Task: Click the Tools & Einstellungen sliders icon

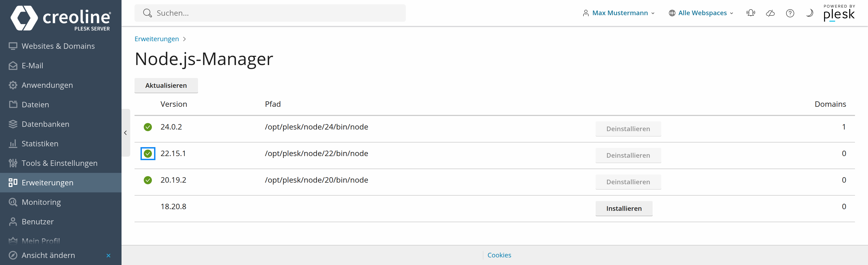Action: (x=13, y=163)
